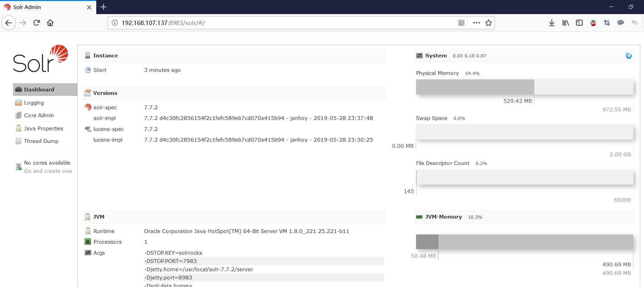The width and height of the screenshot is (644, 287).
Task: Click the red avatar extension icon
Action: click(593, 23)
